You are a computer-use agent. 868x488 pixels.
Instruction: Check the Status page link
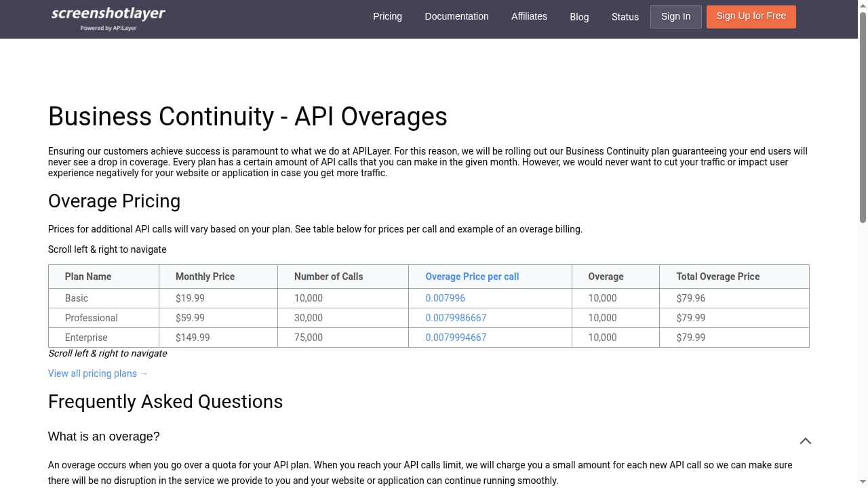click(x=625, y=17)
